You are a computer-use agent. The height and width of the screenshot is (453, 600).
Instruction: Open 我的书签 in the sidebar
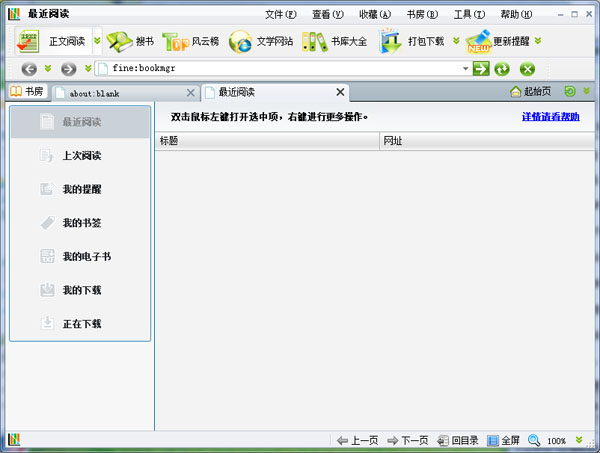coord(80,223)
